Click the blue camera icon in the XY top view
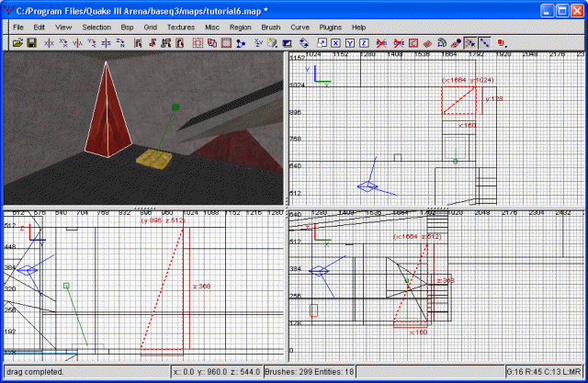Screen dimensions: 588x383 [x=367, y=186]
